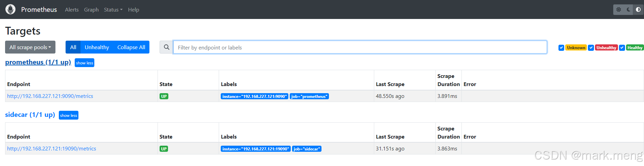Click the State header in prometheus table

pyautogui.click(x=166, y=84)
